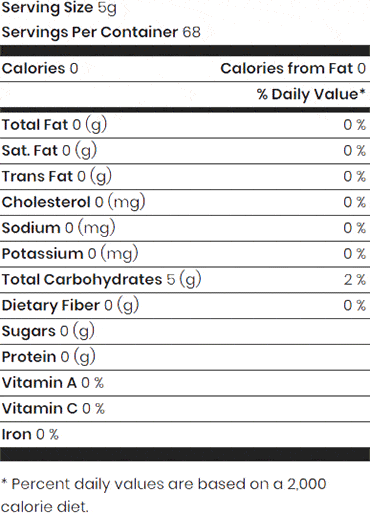The width and height of the screenshot is (370, 513).
Task: Click the Servings Per Container 68 line
Action: click(x=101, y=32)
